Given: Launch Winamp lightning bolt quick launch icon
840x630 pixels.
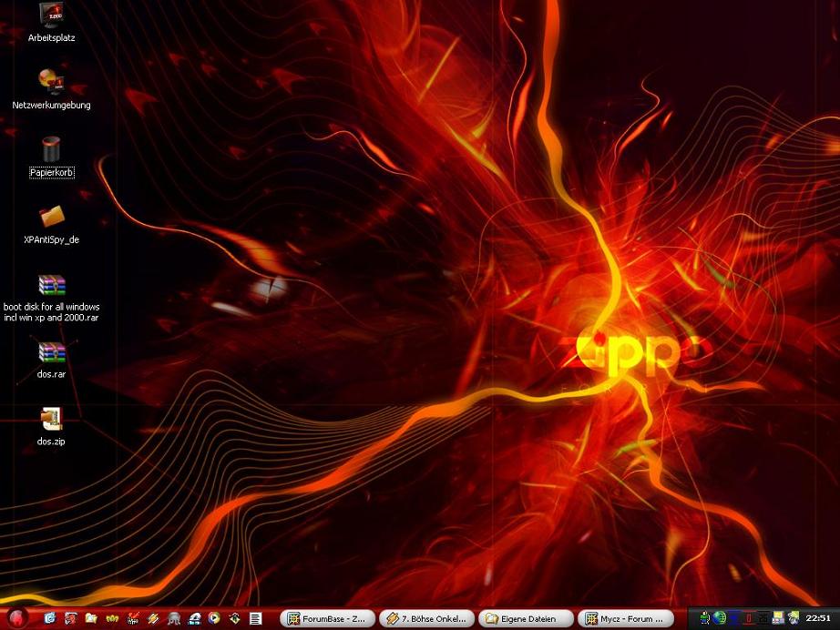Looking at the screenshot, I should [x=153, y=619].
